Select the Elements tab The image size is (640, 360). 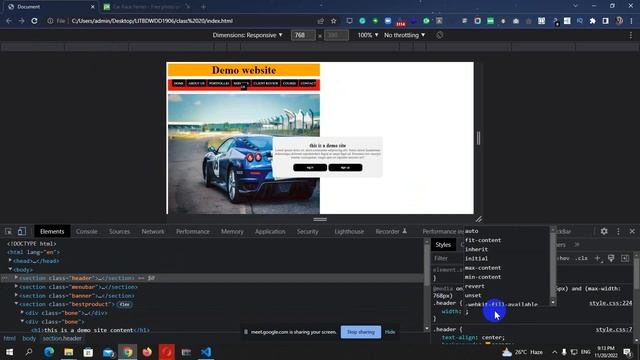(52, 231)
